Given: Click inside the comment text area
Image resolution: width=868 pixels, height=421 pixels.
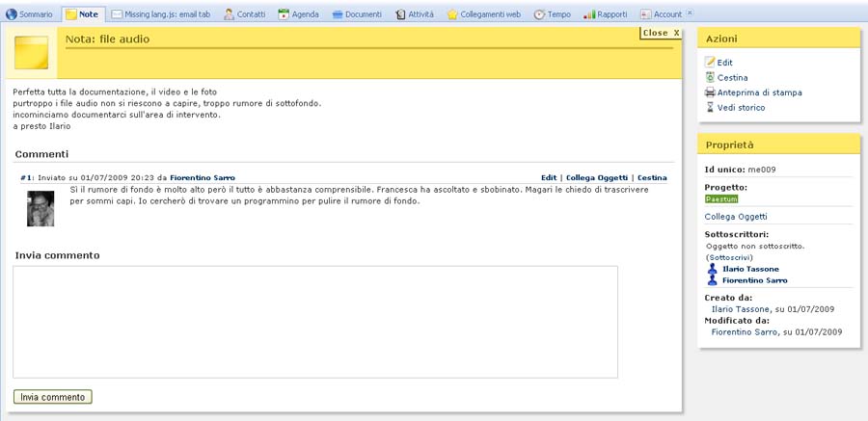Looking at the screenshot, I should [x=314, y=322].
